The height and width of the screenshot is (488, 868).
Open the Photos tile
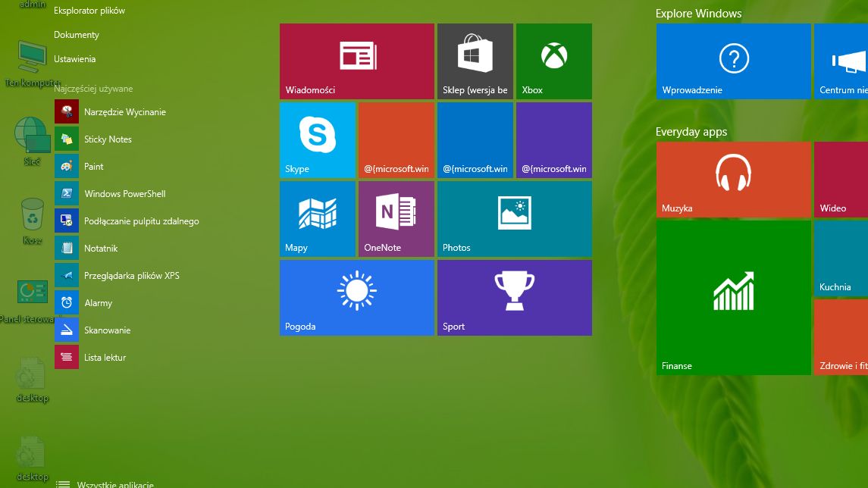515,219
